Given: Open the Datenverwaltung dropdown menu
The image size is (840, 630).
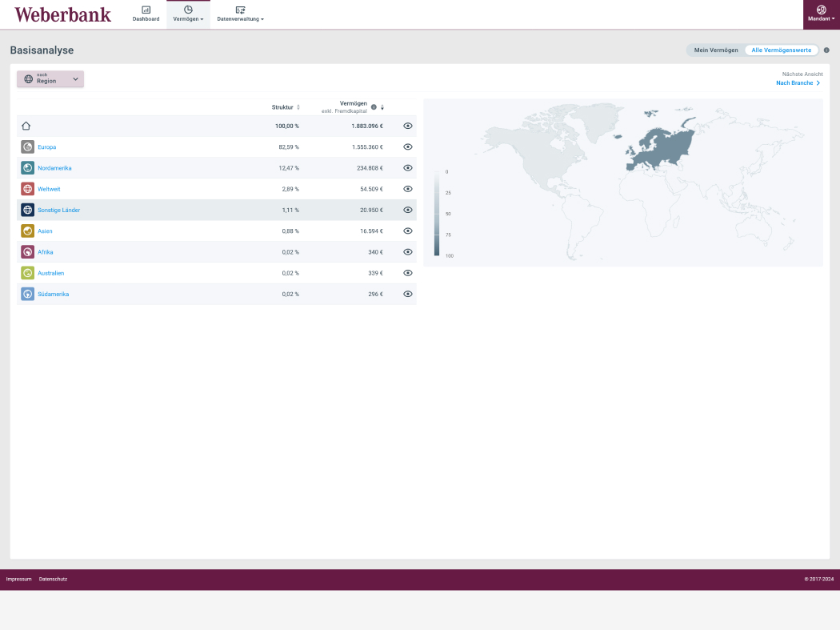Looking at the screenshot, I should [240, 14].
